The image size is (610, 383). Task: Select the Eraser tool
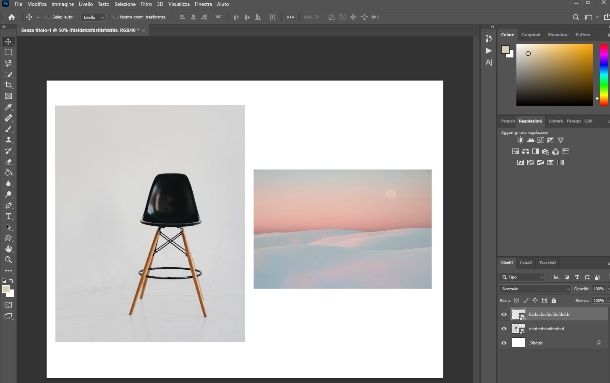9,162
